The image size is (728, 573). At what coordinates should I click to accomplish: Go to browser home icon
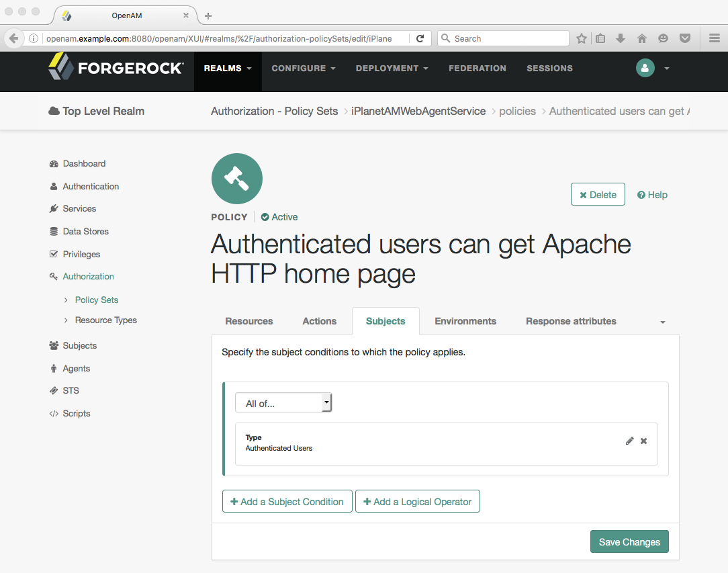641,38
